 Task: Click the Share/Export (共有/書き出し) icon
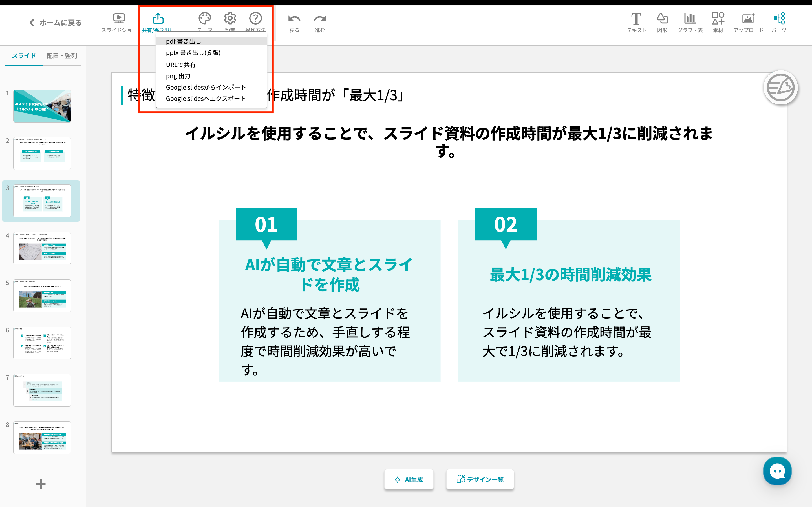click(x=158, y=18)
